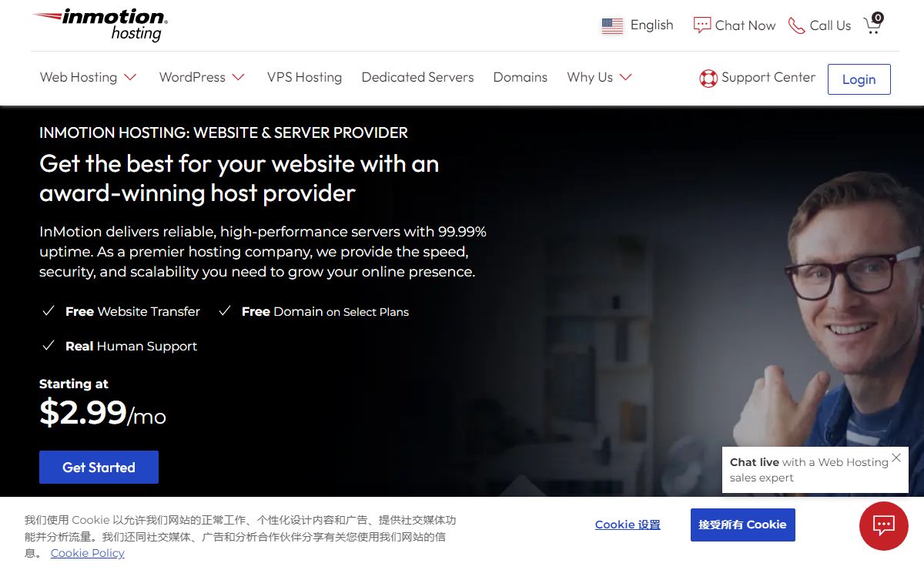This screenshot has width=924, height=570.
Task: Click the Chat Now link
Action: coord(745,25)
